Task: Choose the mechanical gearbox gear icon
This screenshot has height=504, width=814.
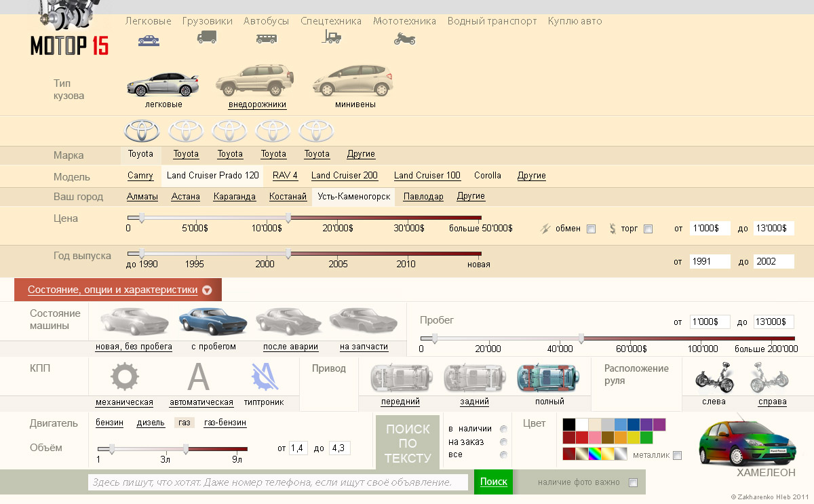Action: click(125, 376)
